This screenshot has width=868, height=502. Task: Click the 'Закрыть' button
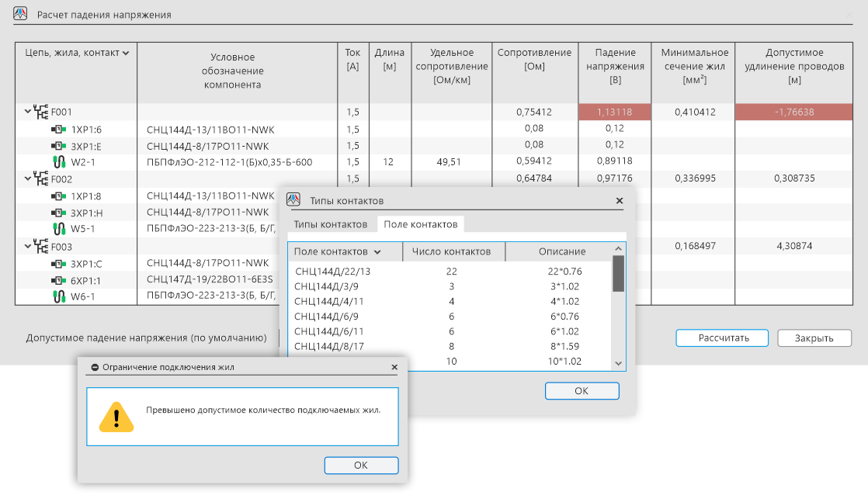(814, 338)
